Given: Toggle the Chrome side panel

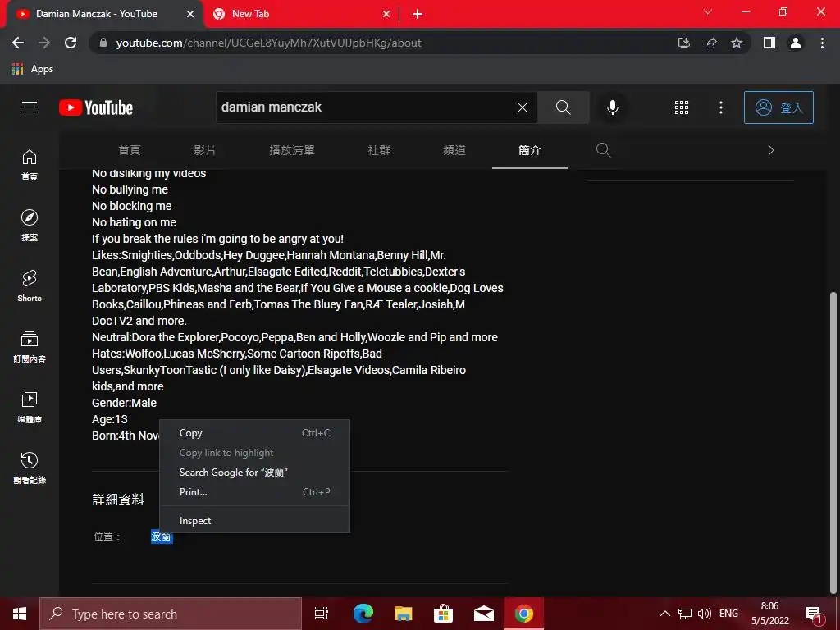Looking at the screenshot, I should pos(769,43).
